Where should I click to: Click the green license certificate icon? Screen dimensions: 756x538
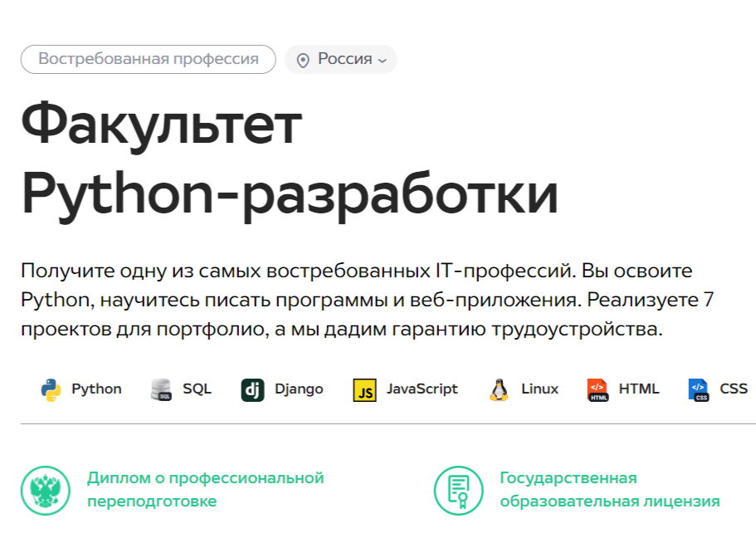click(x=458, y=490)
